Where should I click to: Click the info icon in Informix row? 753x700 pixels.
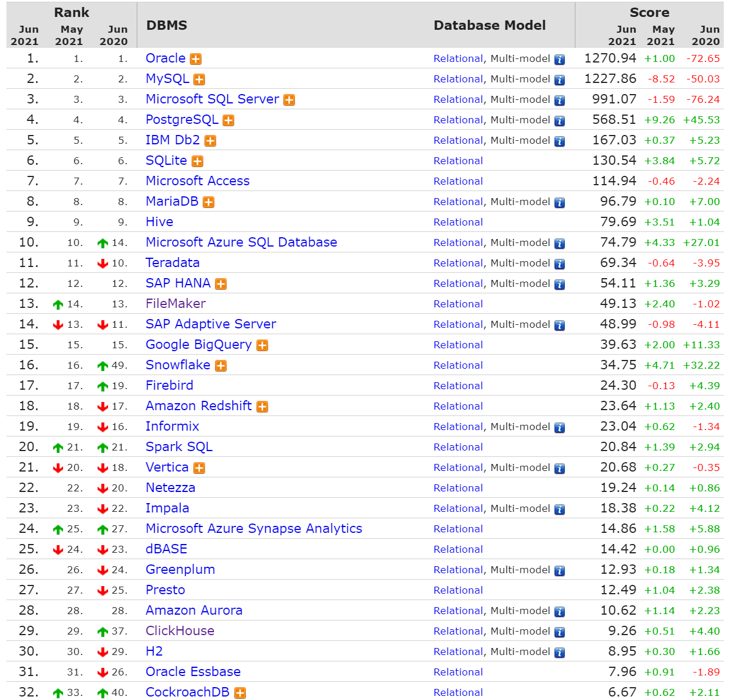point(560,428)
